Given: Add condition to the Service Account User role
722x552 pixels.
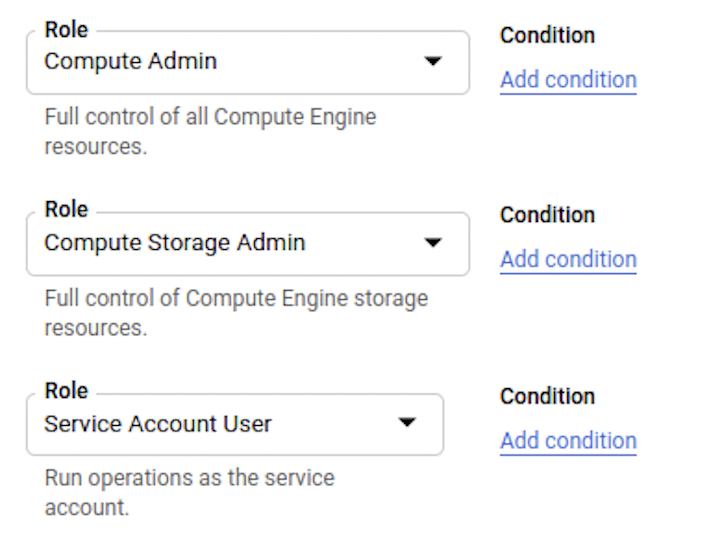Looking at the screenshot, I should tap(568, 441).
